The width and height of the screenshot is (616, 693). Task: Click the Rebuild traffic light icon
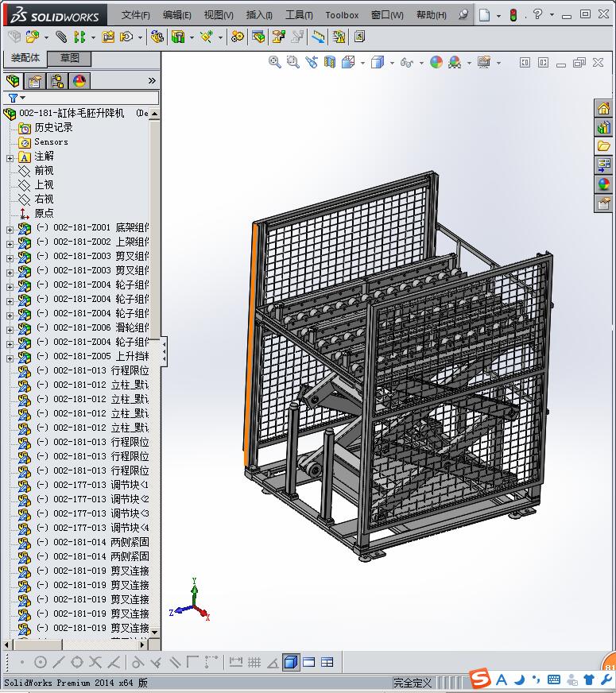tap(513, 15)
